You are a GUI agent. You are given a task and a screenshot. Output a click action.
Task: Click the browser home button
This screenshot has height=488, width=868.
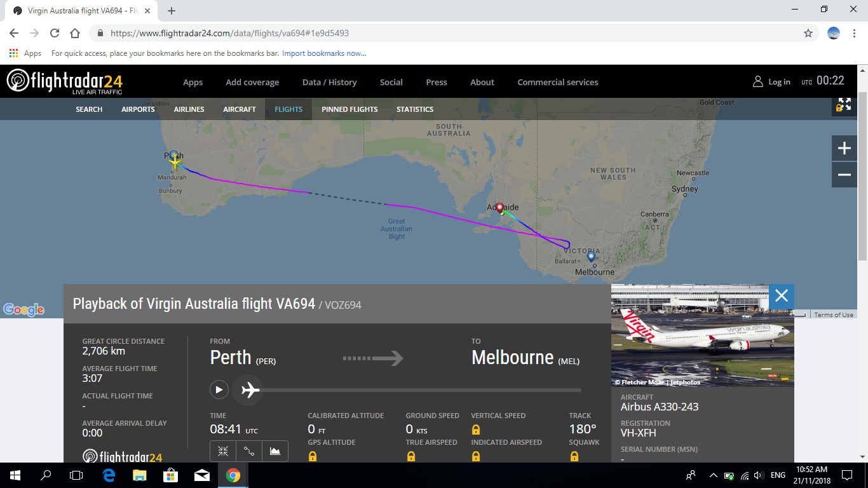pyautogui.click(x=75, y=33)
